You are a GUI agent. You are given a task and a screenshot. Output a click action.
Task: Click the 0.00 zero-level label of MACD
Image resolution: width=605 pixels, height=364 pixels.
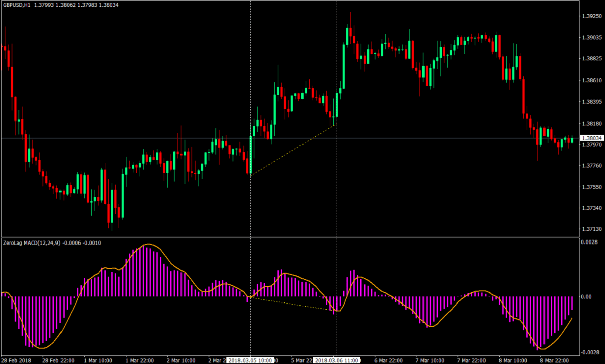click(x=585, y=297)
